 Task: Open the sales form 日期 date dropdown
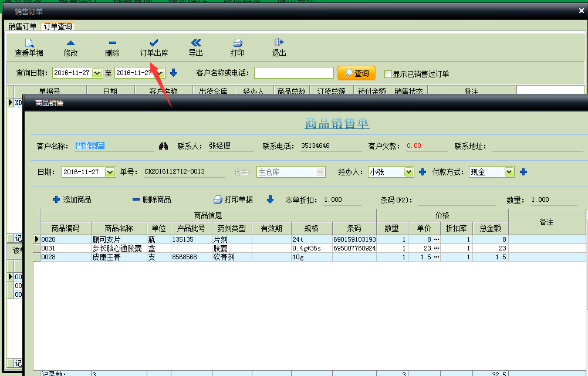coord(110,172)
